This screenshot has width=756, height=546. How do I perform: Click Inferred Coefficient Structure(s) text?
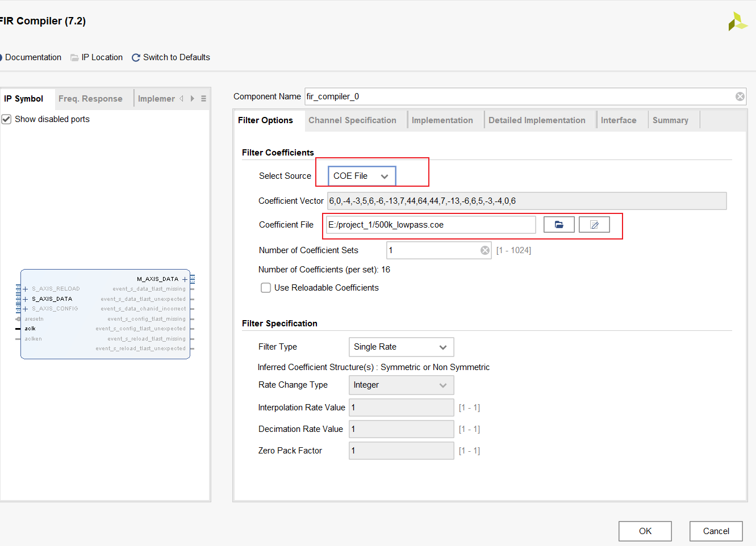tap(374, 367)
